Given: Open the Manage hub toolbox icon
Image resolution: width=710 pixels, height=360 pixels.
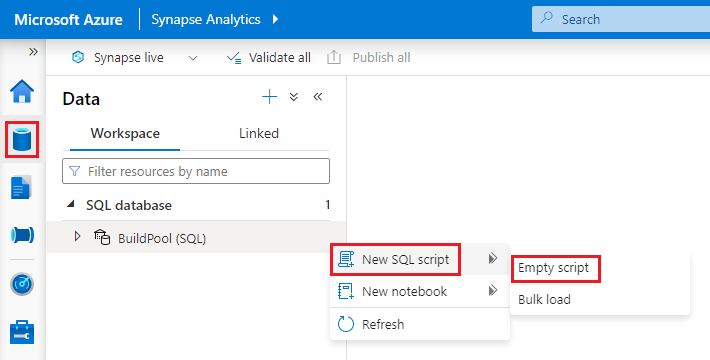Looking at the screenshot, I should [22, 332].
